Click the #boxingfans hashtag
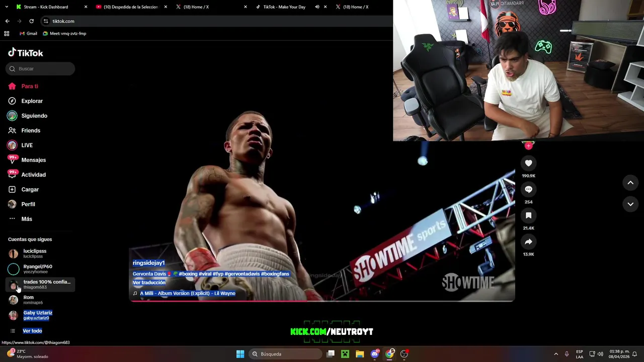Image resolution: width=644 pixels, height=362 pixels. pyautogui.click(x=275, y=274)
